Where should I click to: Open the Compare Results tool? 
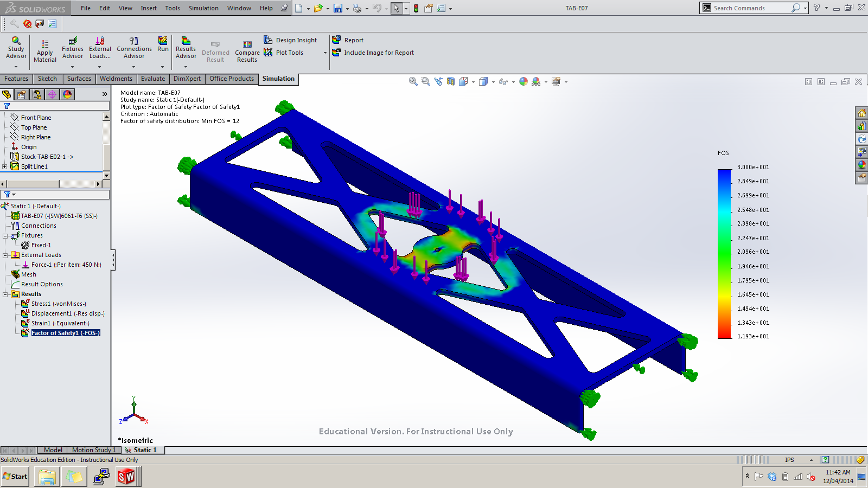tap(247, 49)
